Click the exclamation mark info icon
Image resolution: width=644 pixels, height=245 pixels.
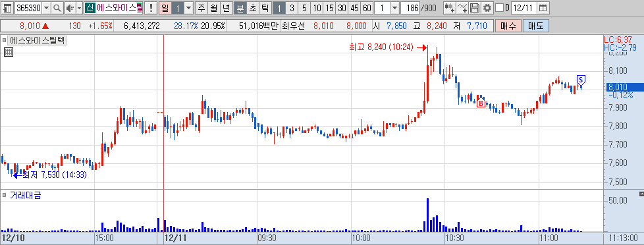point(151,8)
